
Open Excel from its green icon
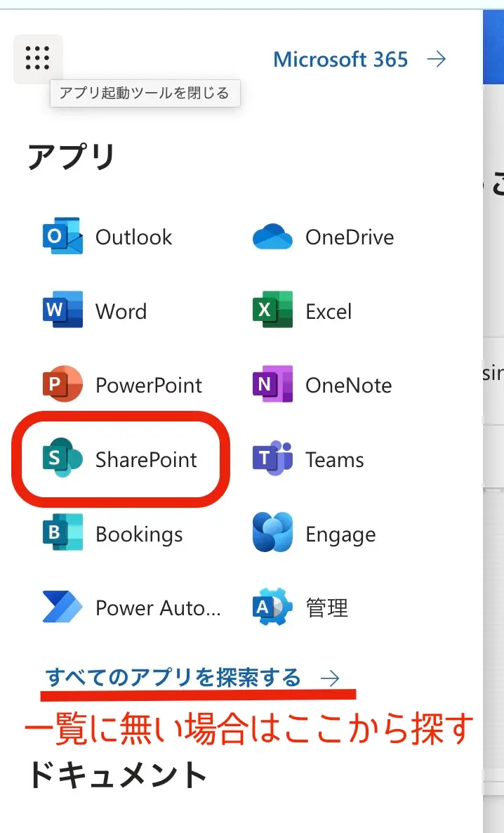tap(272, 310)
